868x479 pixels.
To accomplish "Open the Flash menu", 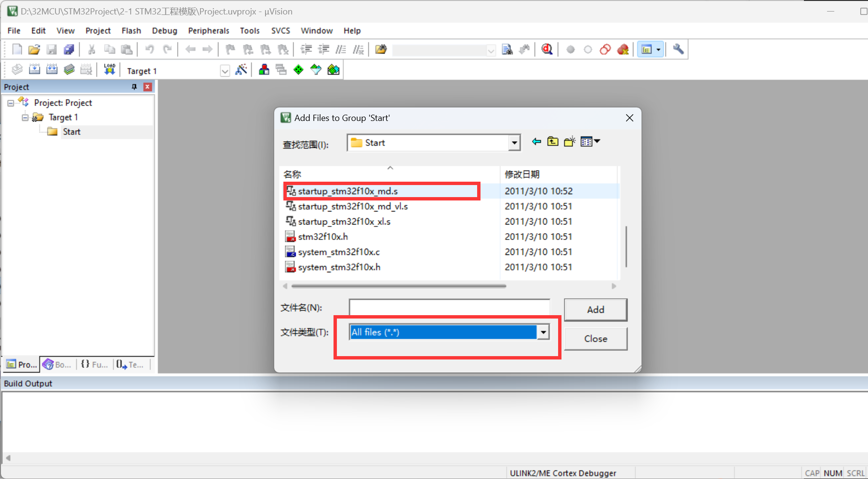I will (131, 30).
